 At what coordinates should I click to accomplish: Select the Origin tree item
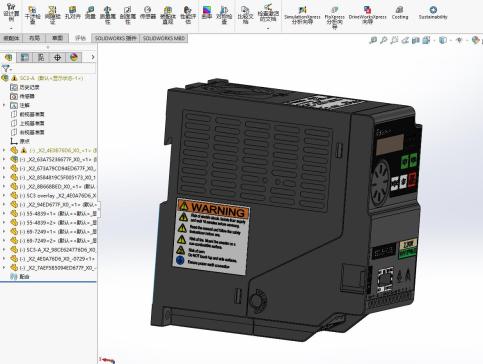click(x=24, y=141)
